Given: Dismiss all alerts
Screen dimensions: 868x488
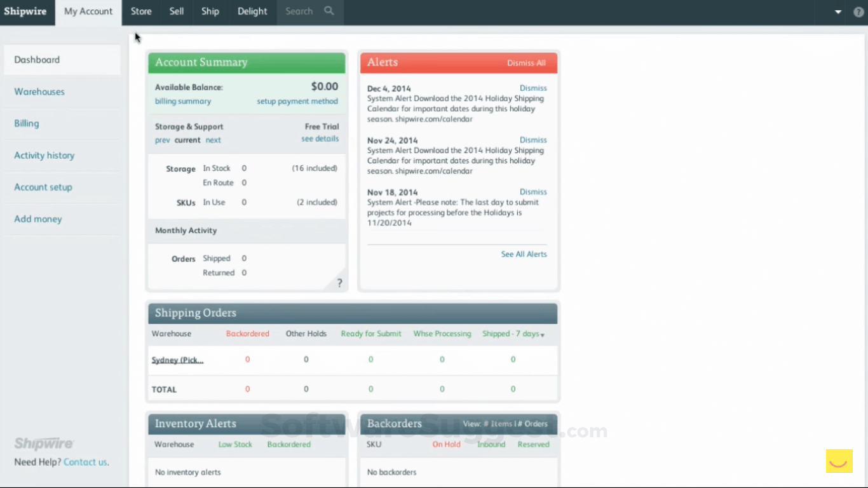Looking at the screenshot, I should (526, 63).
